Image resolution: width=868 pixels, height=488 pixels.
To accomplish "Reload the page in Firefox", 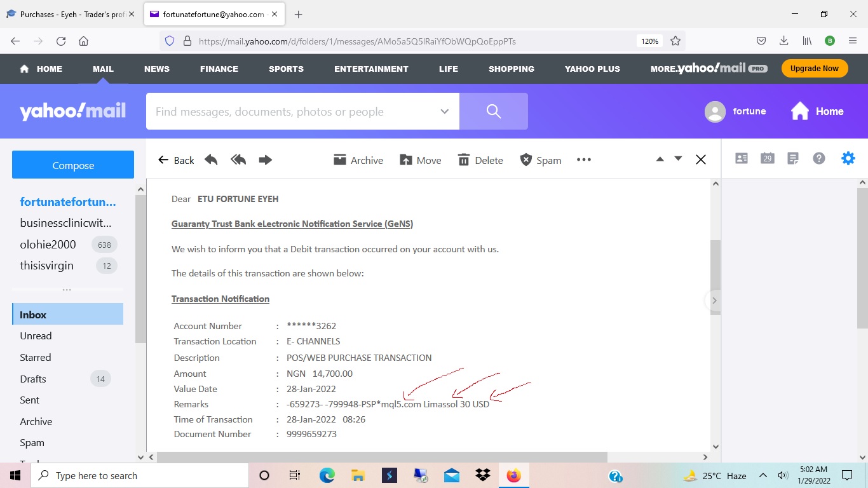I will tap(61, 41).
